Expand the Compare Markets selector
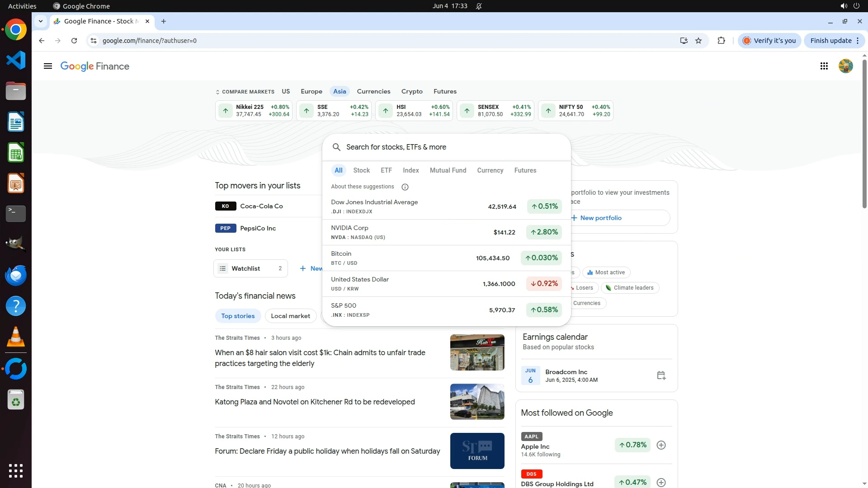Screen dimensions: 868x488 coord(245,92)
